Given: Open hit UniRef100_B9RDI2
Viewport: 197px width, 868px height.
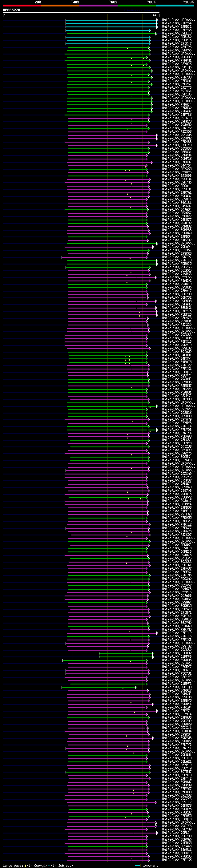Looking at the screenshot, I should (177, 26).
